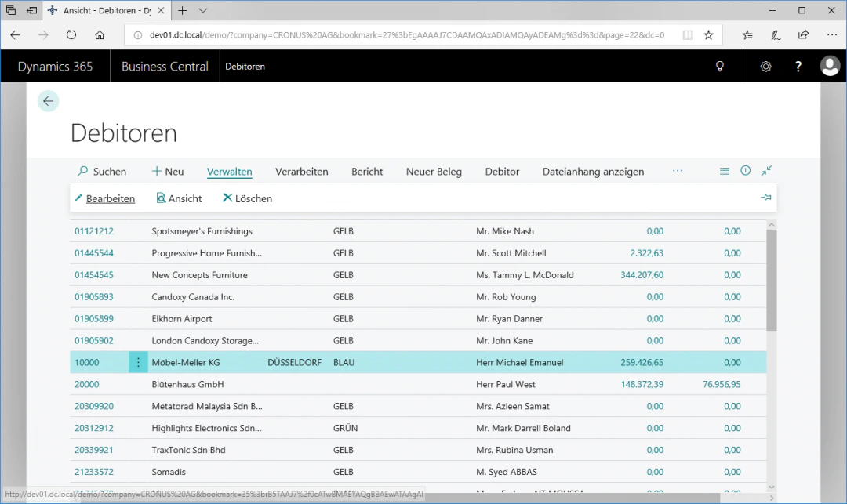
Task: Open the Verarbeiten menu
Action: tap(301, 172)
